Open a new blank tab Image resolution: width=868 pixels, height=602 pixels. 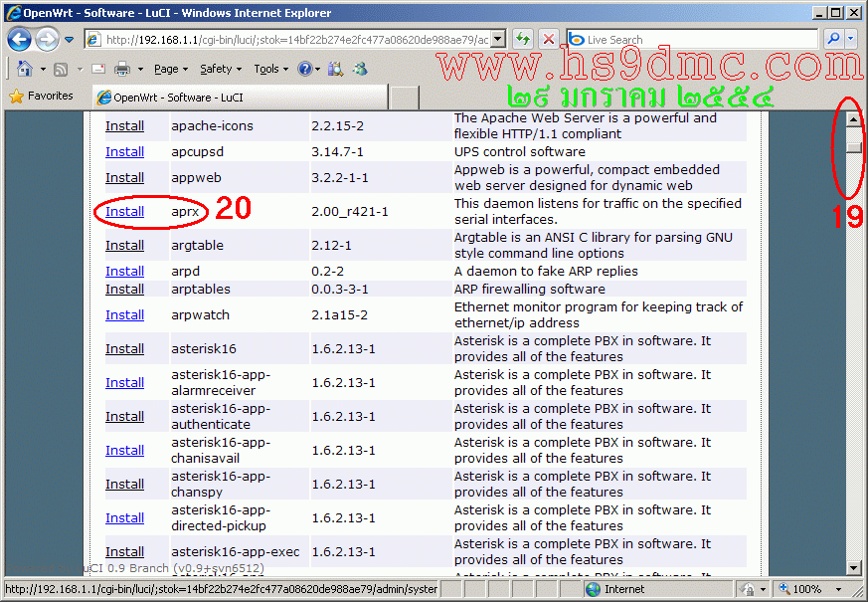[x=404, y=99]
